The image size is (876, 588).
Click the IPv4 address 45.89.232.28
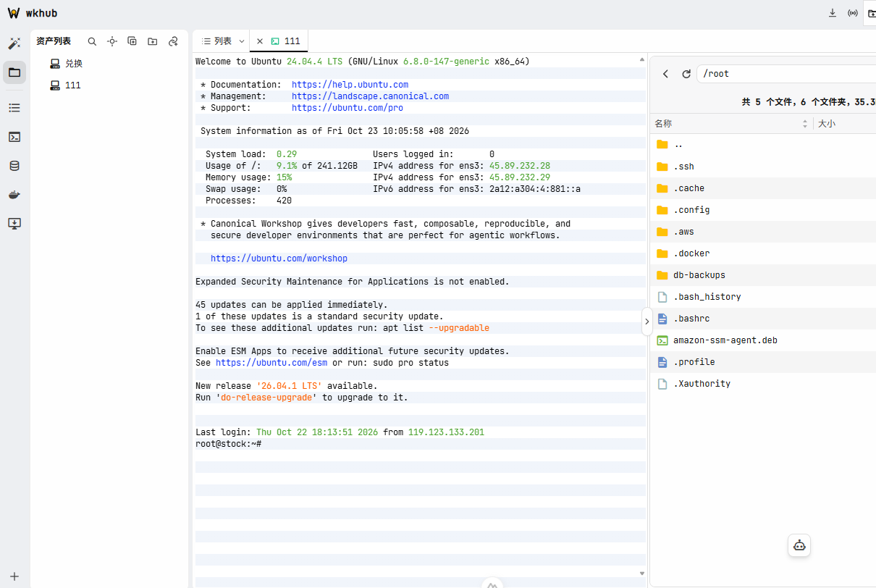point(520,166)
